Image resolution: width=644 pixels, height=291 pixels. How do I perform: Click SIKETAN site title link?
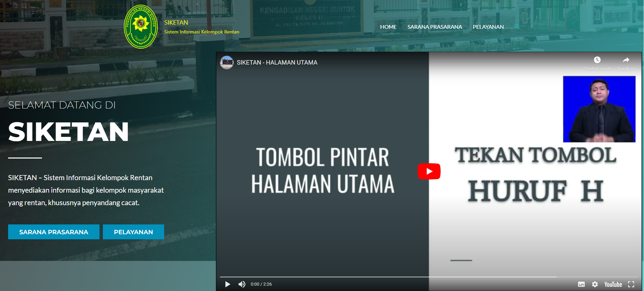(176, 23)
